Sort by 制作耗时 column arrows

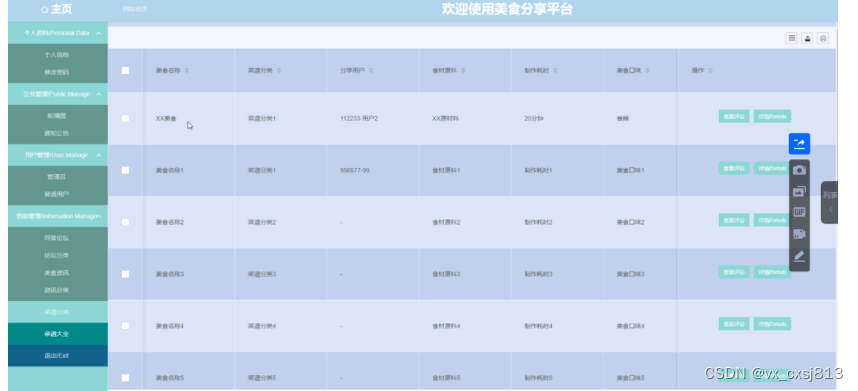click(555, 71)
